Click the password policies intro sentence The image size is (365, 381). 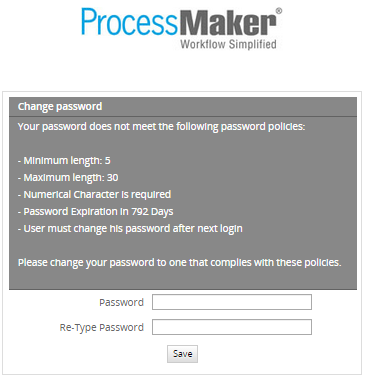161,127
